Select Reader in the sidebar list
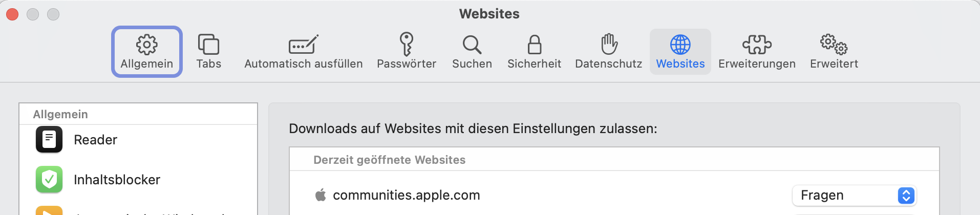The width and height of the screenshot is (980, 215). (x=95, y=140)
